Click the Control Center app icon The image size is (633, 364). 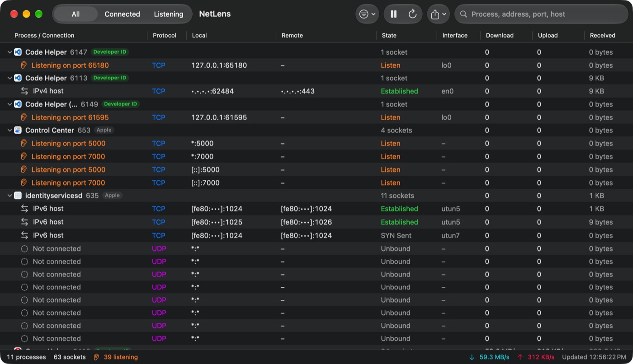[18, 130]
